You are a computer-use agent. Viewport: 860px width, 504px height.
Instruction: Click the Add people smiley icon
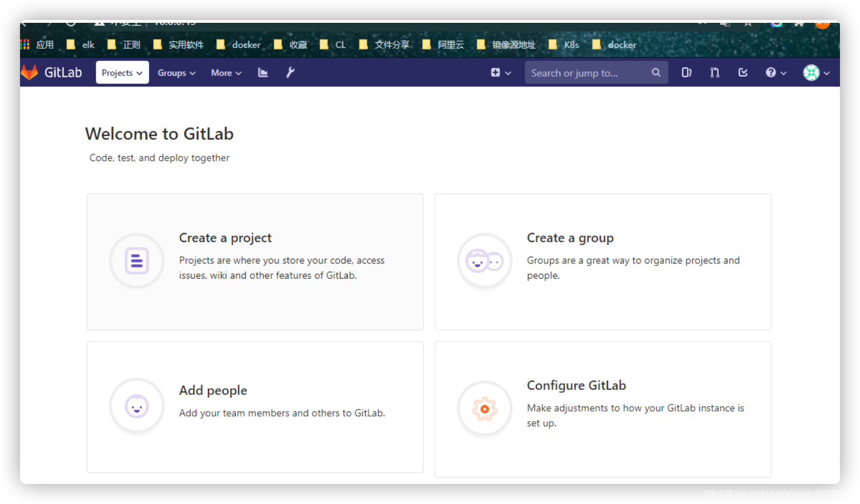point(137,406)
